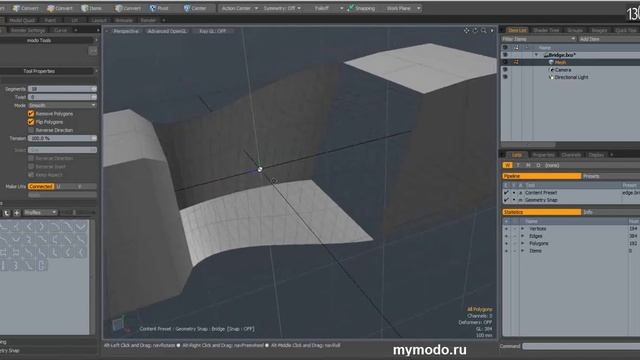Image resolution: width=640 pixels, height=360 pixels.
Task: Click the Items mode icon button
Action: 84,8
